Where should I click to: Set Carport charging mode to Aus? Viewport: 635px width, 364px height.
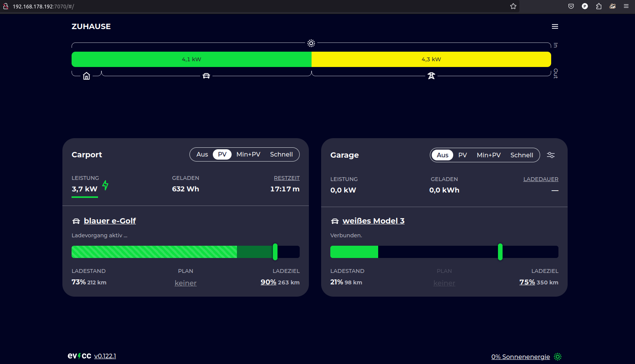click(x=202, y=154)
